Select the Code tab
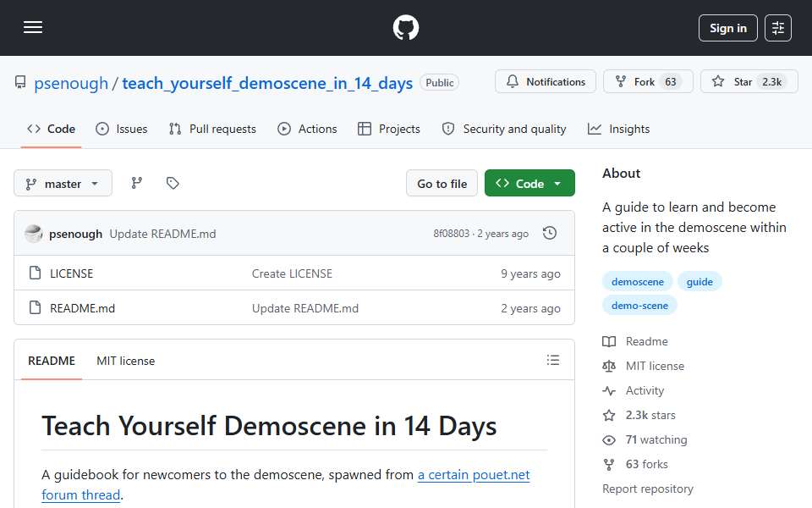 click(x=51, y=129)
